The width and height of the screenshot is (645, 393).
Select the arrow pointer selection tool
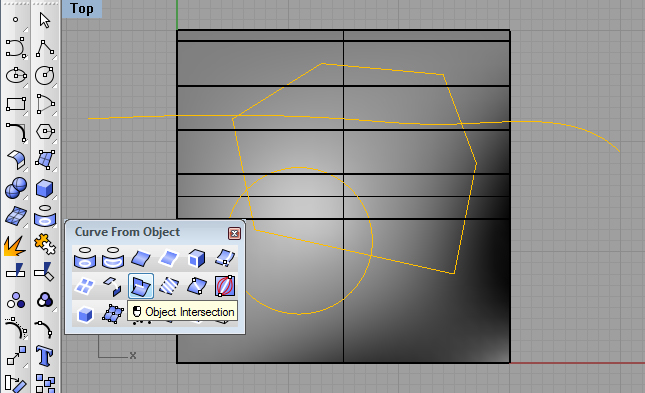(x=45, y=20)
